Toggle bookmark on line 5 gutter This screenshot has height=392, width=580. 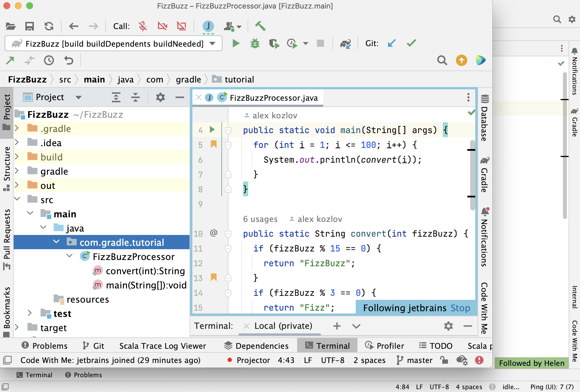click(214, 144)
